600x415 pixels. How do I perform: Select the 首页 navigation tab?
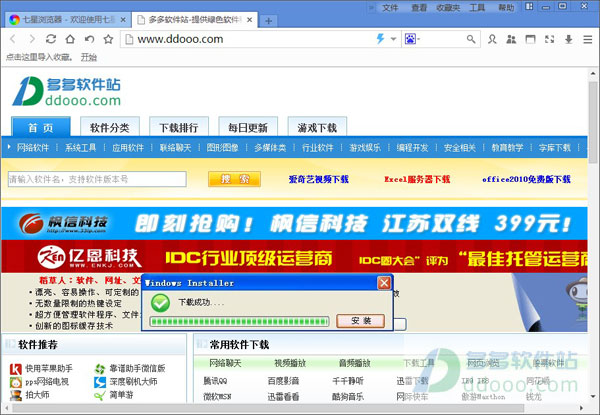pos(41,127)
